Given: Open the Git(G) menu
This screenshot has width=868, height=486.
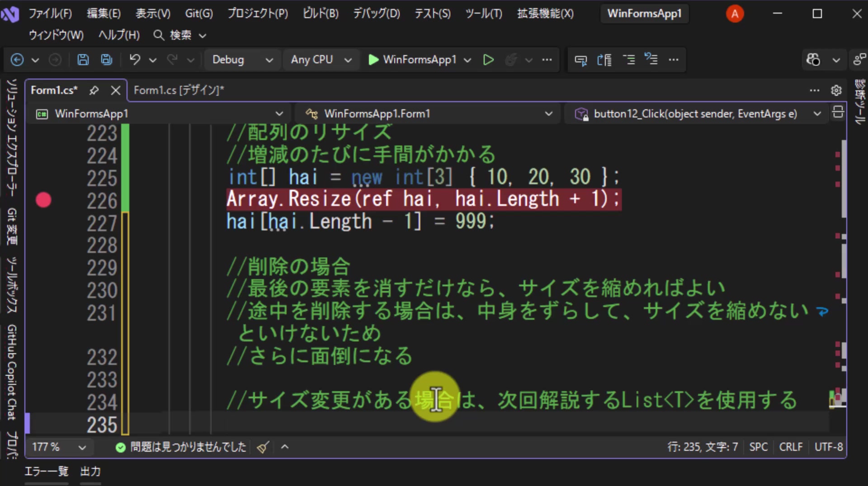Looking at the screenshot, I should click(x=199, y=14).
